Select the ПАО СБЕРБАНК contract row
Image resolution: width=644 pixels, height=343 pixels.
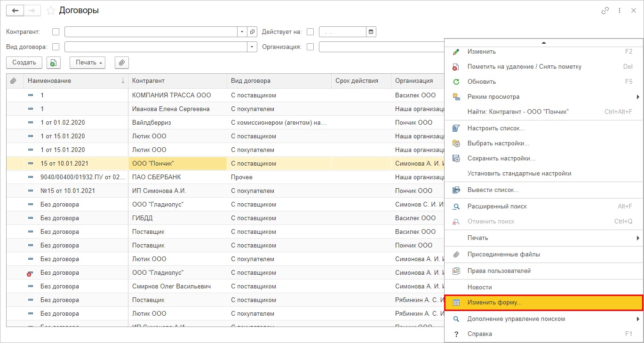pos(157,177)
